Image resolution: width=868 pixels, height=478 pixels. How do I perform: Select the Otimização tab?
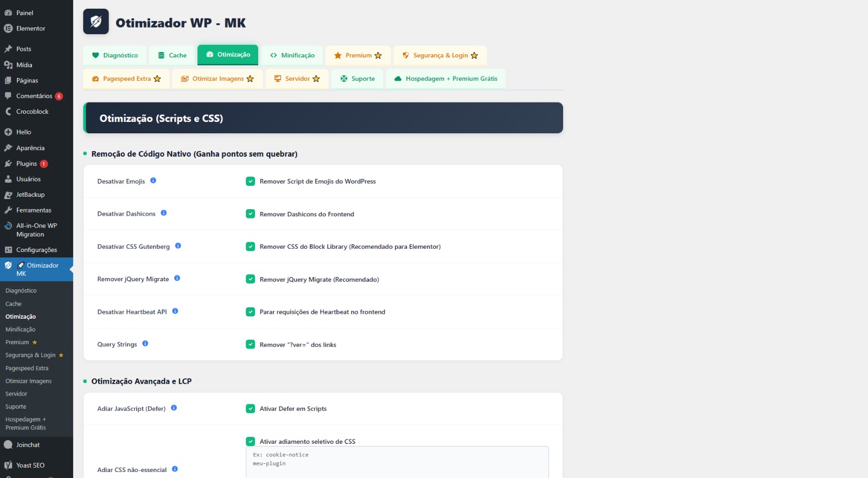point(228,55)
